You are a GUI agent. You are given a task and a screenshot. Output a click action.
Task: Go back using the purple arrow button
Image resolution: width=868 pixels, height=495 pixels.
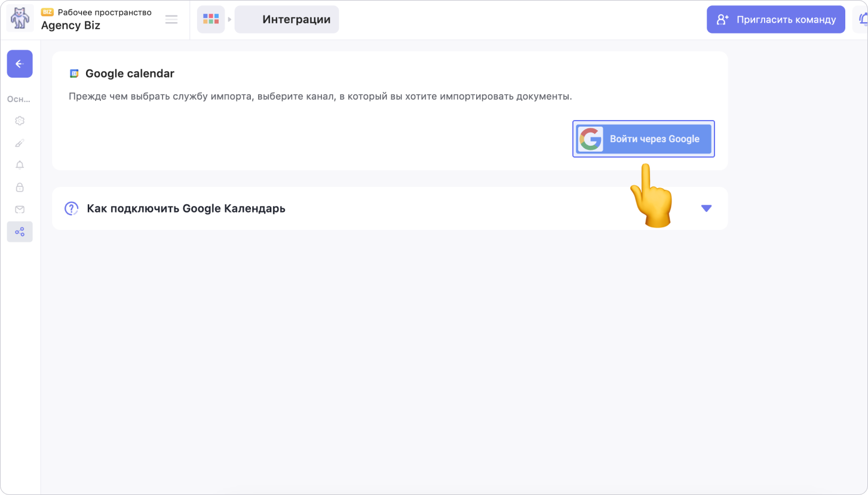20,64
